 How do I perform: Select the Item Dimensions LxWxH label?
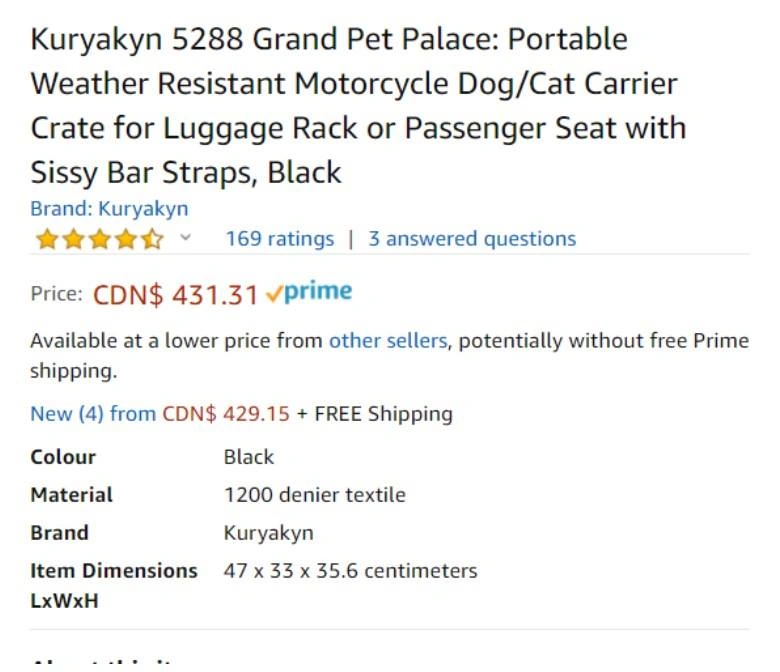tap(114, 585)
